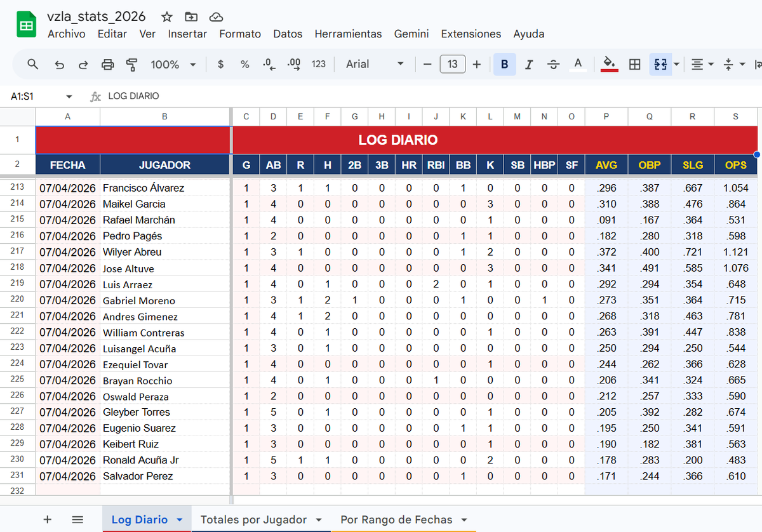Viewport: 762px width, 532px height.
Task: Open the Arial font dropdown
Action: click(x=375, y=64)
